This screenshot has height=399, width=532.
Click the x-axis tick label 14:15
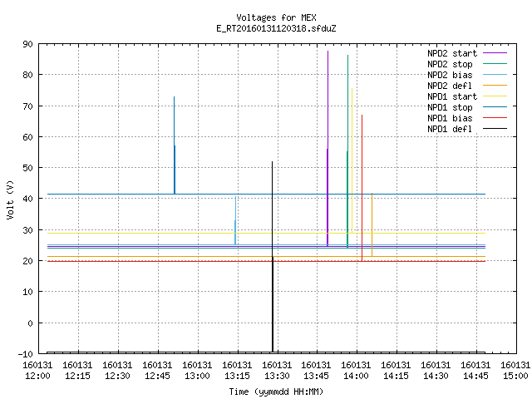396,376
